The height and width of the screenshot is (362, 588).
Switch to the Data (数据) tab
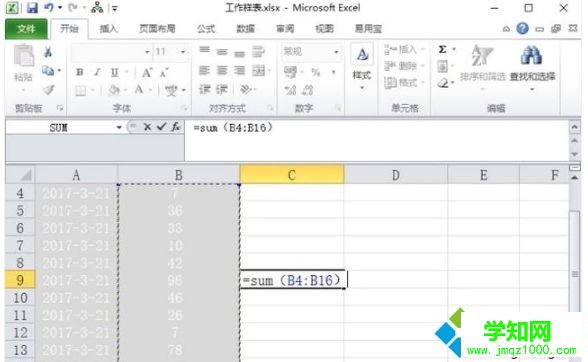coord(245,29)
